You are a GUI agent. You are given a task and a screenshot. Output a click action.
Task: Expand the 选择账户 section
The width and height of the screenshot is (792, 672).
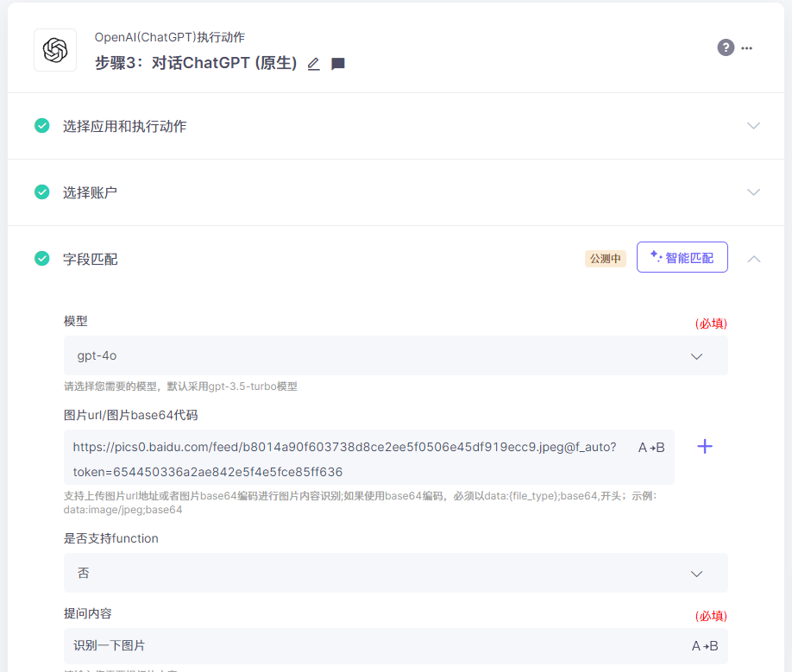[x=753, y=192]
